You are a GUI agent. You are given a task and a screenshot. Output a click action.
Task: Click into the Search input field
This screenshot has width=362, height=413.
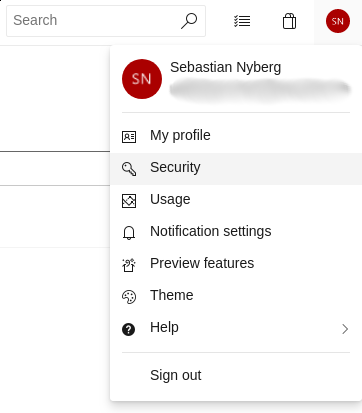(95, 21)
